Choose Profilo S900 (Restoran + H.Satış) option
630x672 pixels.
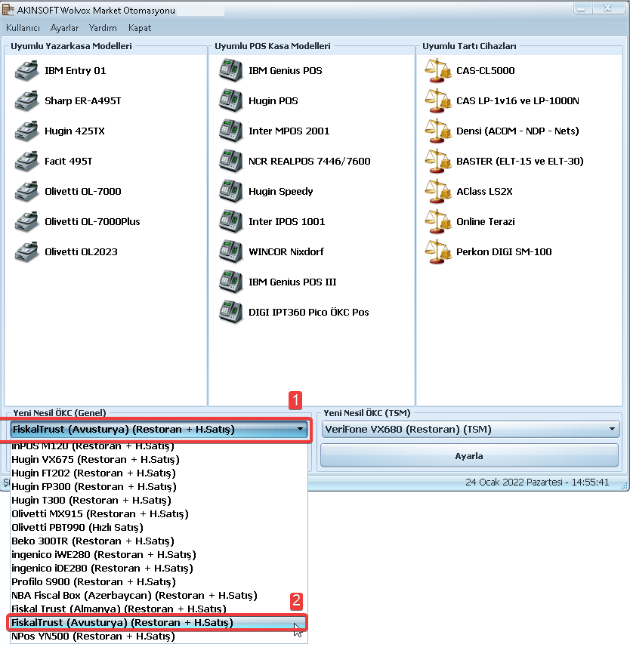click(159, 582)
